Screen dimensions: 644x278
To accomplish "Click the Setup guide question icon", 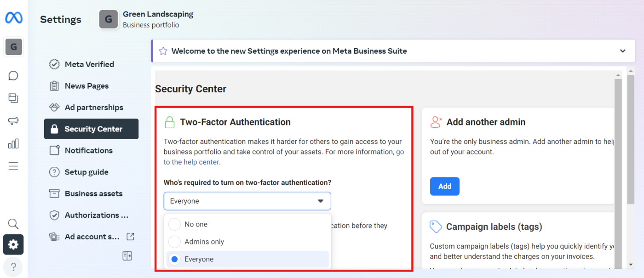I will click(x=54, y=172).
